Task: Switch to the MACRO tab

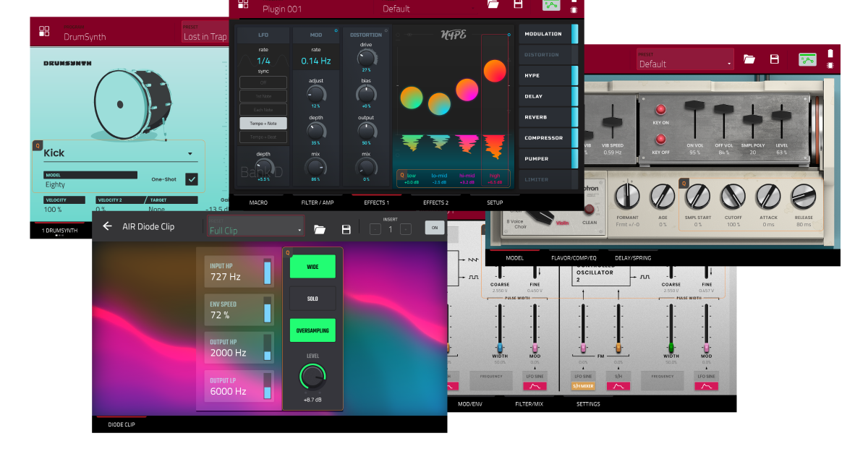Action: click(259, 202)
